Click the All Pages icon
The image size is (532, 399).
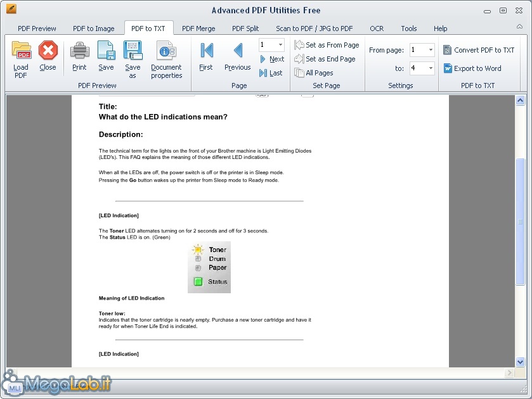point(299,73)
